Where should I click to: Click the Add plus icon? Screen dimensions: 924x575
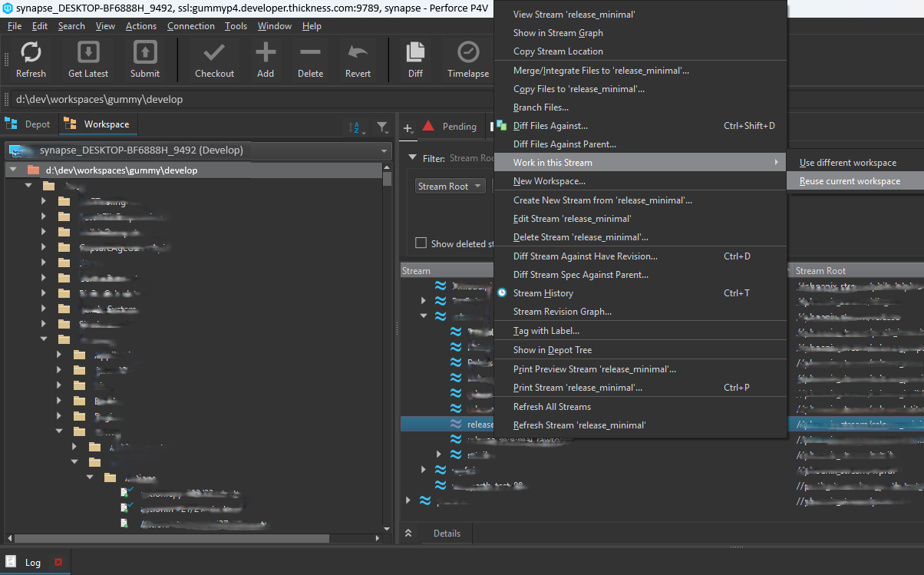click(x=266, y=53)
